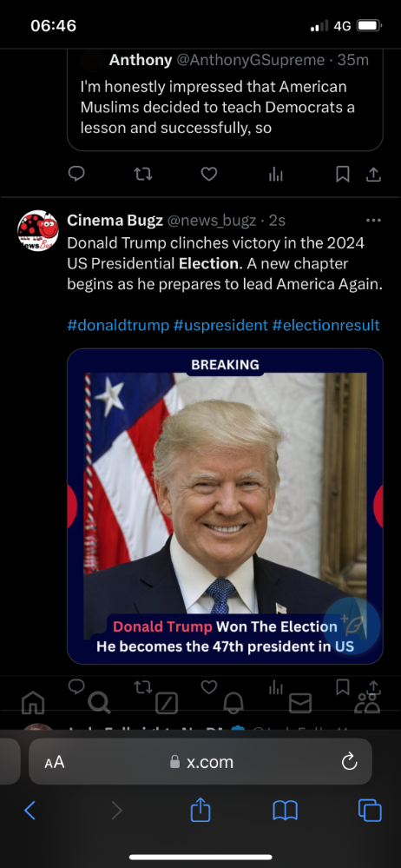
Task: Go to X Home tab
Action: tap(33, 703)
